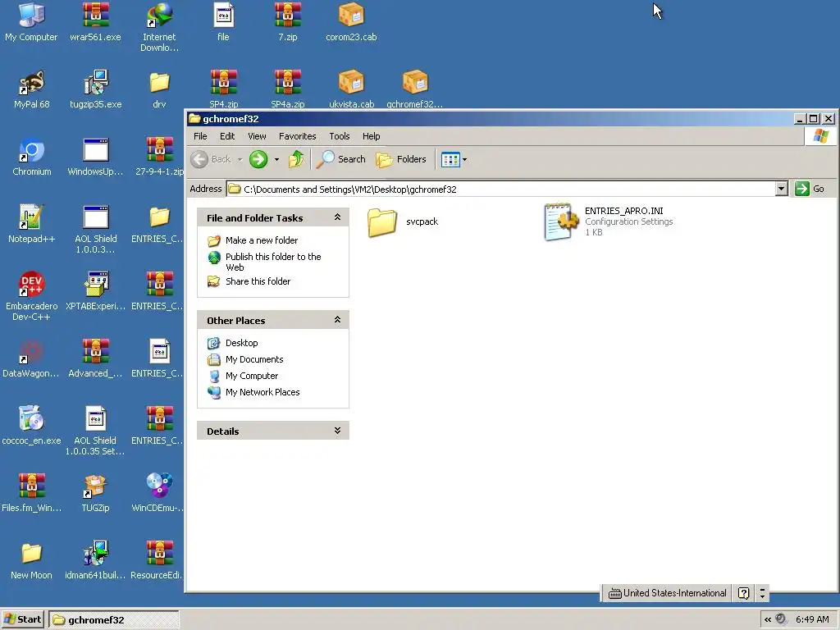
Task: Click the Back button
Action: 211,159
